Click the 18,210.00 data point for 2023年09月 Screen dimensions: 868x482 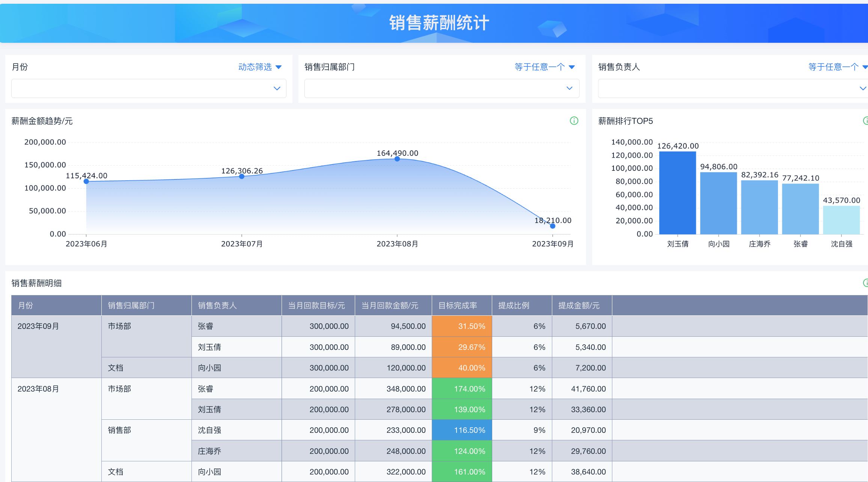[x=552, y=226]
